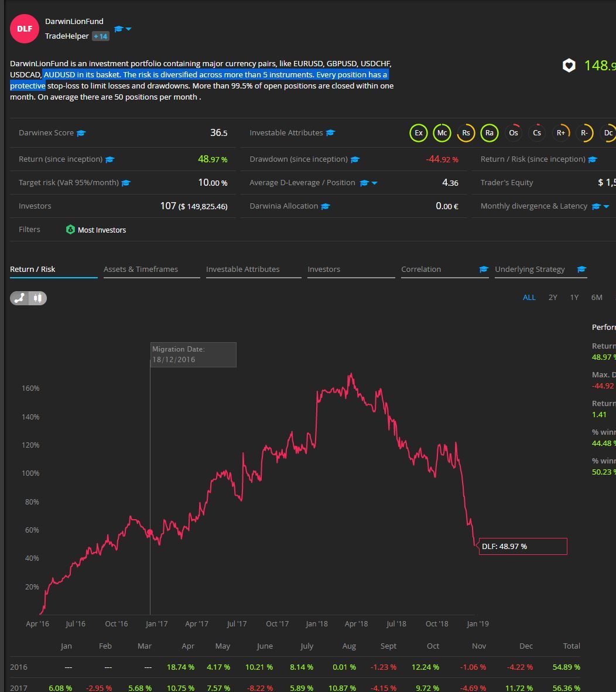
Task: Click 2017 June return -8.22 %
Action: (x=259, y=688)
